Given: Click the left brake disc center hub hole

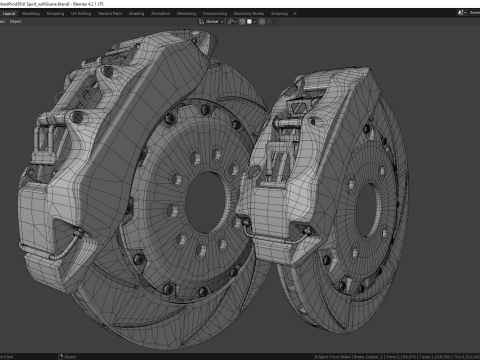Looking at the screenshot, I should [206, 202].
